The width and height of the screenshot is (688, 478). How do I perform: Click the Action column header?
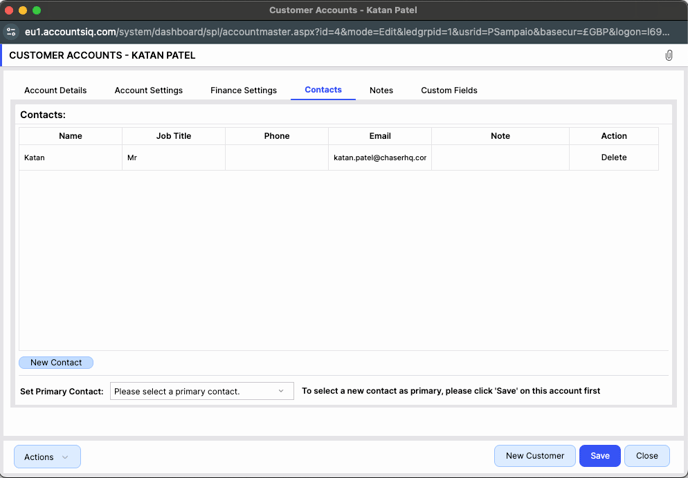(614, 136)
